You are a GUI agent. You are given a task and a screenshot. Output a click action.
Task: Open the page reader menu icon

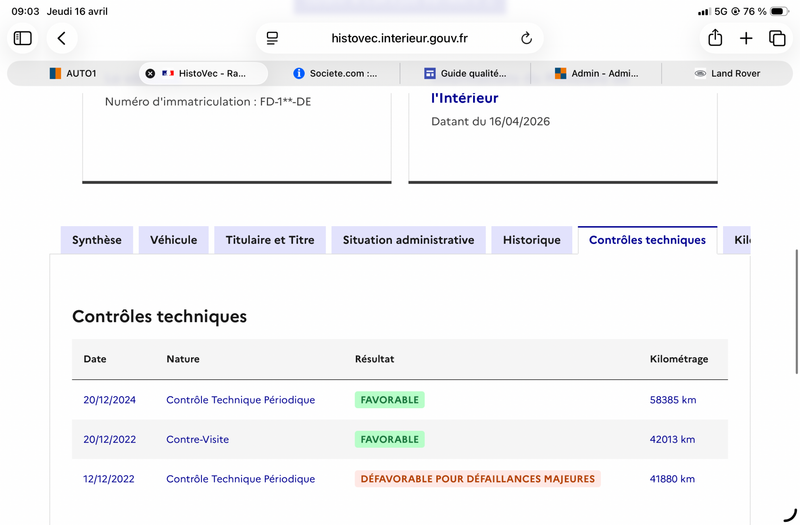272,38
